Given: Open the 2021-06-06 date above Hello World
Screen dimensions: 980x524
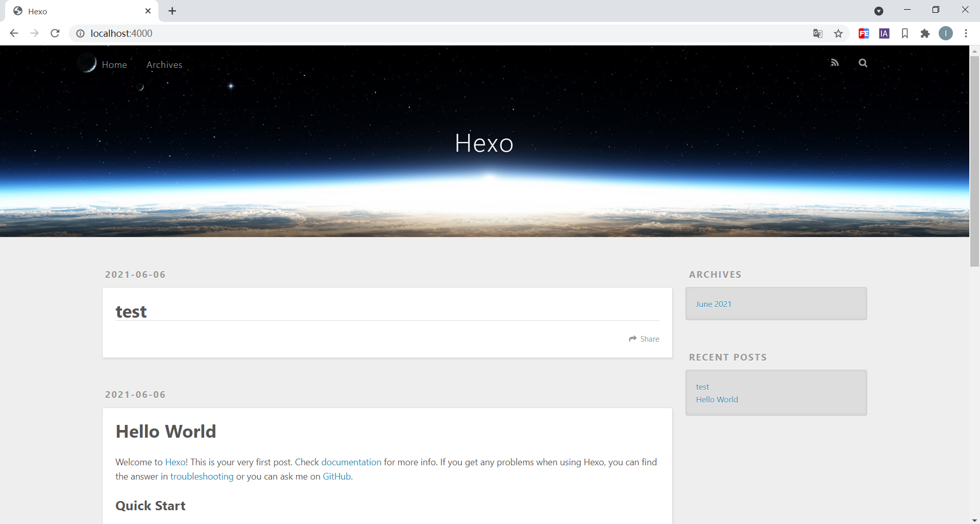Looking at the screenshot, I should [x=135, y=394].
